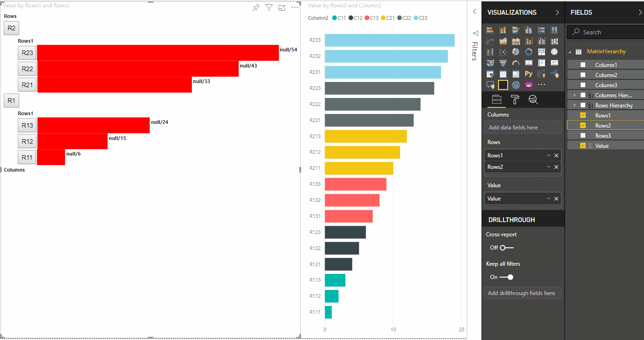Viewport: 644px width, 340px height.
Task: Select the donut chart visual icon
Action: click(x=529, y=52)
